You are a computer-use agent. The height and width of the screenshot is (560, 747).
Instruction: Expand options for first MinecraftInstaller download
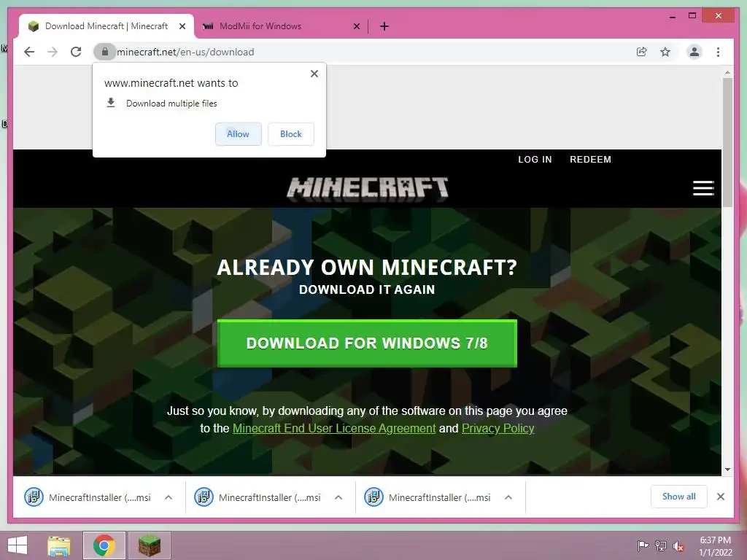[169, 497]
